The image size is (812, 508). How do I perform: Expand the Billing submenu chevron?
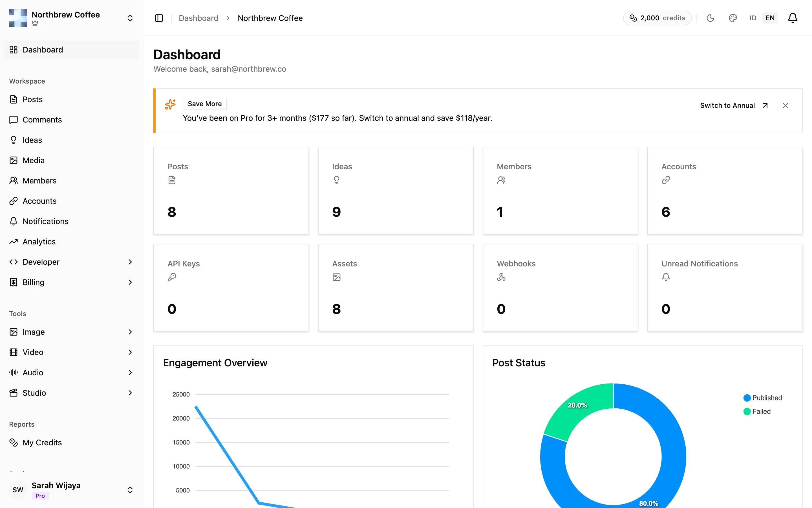pos(130,282)
